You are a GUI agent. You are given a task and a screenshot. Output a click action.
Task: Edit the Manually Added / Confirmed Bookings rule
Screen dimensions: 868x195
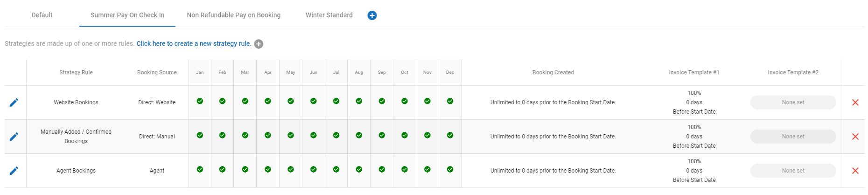[x=14, y=137]
